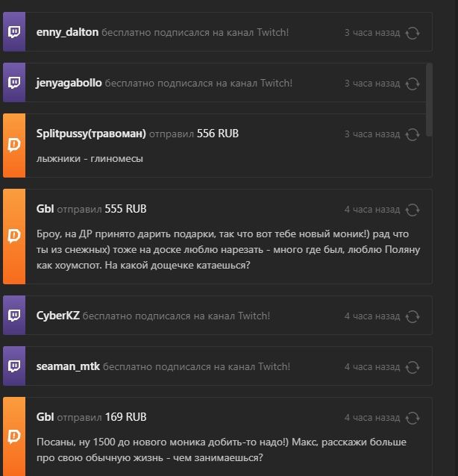458x476 pixels.
Task: Select the seaman_mtk username
Action: click(x=68, y=367)
